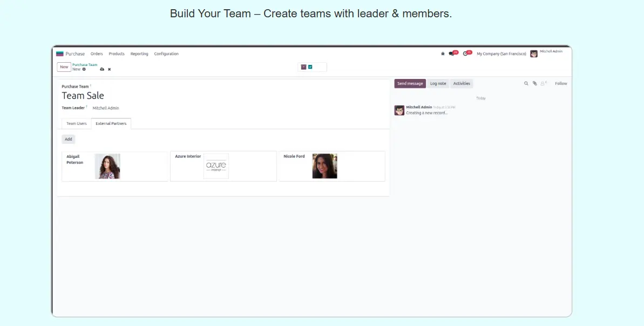Toggle the teal checkbox in the status widget
Screen dimensions: 644x326
coord(310,67)
